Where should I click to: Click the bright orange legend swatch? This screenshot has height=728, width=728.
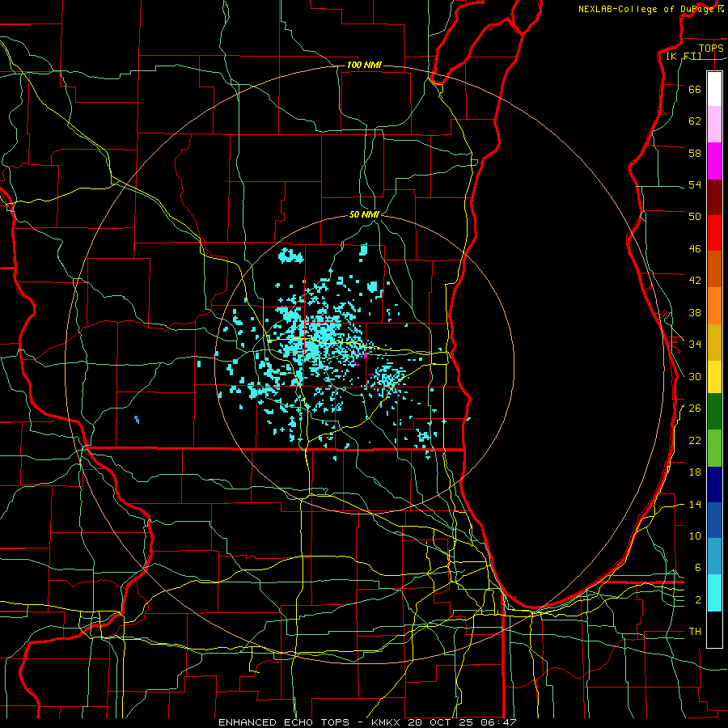coord(714,306)
